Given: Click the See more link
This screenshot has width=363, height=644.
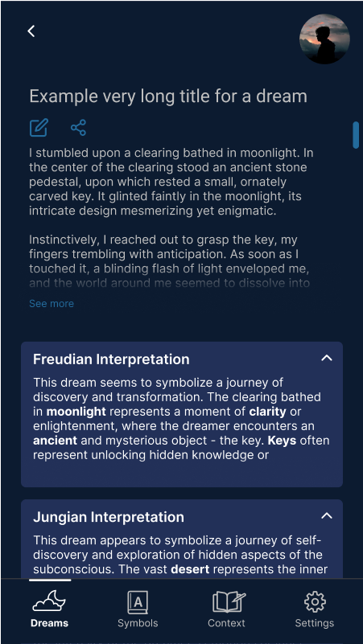Looking at the screenshot, I should point(52,304).
